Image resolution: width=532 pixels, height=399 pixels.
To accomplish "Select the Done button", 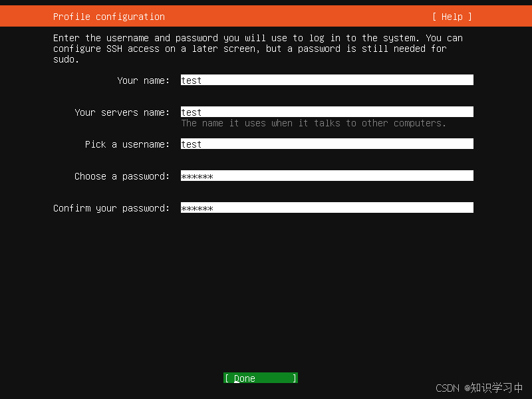I will click(x=261, y=378).
